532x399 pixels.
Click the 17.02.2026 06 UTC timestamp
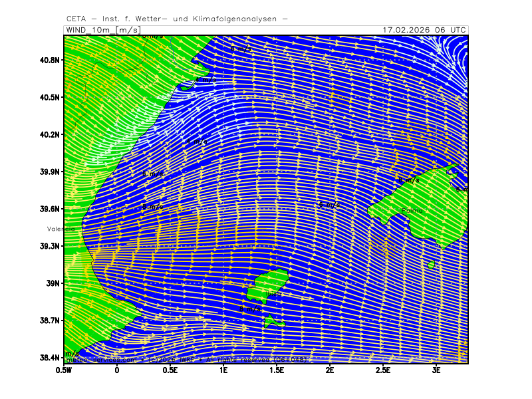(x=424, y=30)
